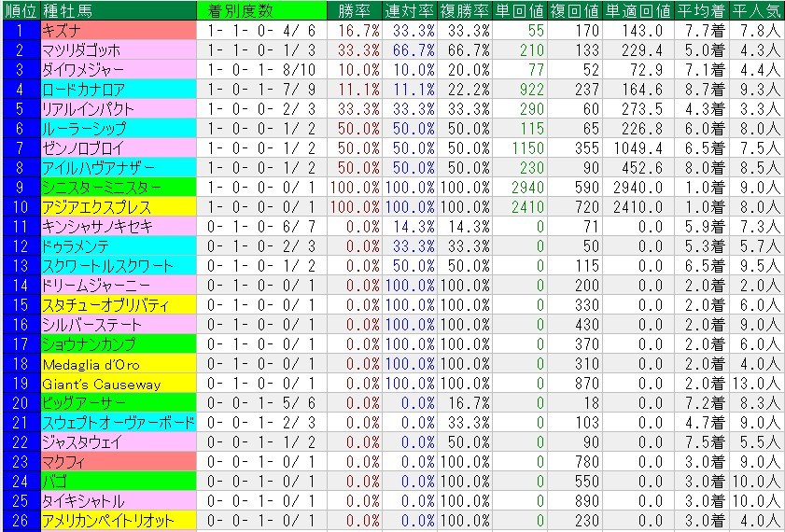Click the アメリカンペイトリオット sire cell
785x532 pixels.
tap(119, 521)
